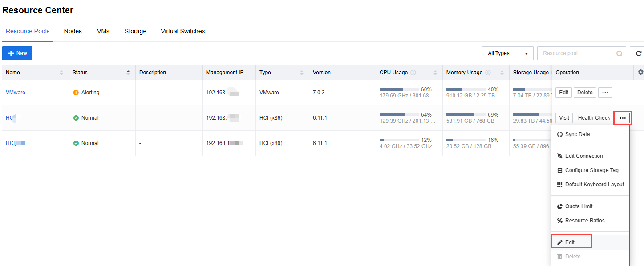This screenshot has height=266, width=644.
Task: Click the 20.52 GB / 128 GB text
Action: [469, 146]
